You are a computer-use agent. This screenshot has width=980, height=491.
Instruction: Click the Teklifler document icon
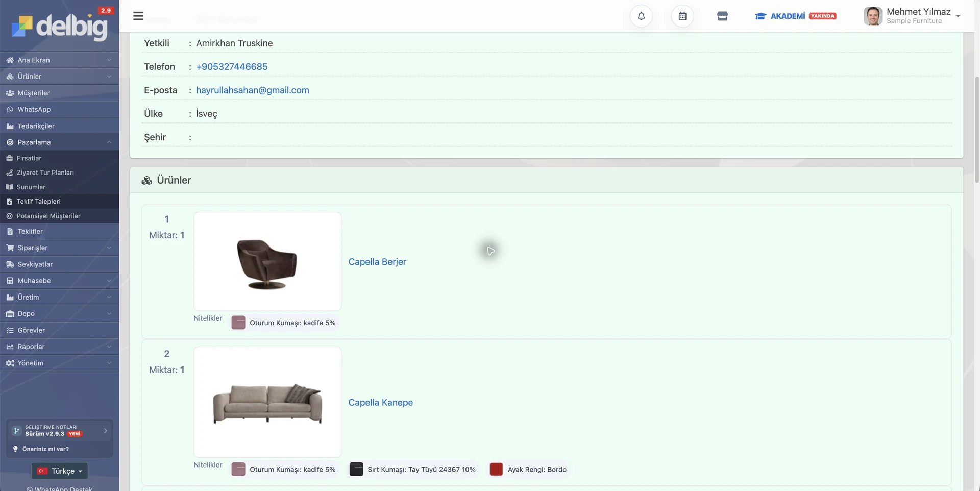[x=10, y=232]
